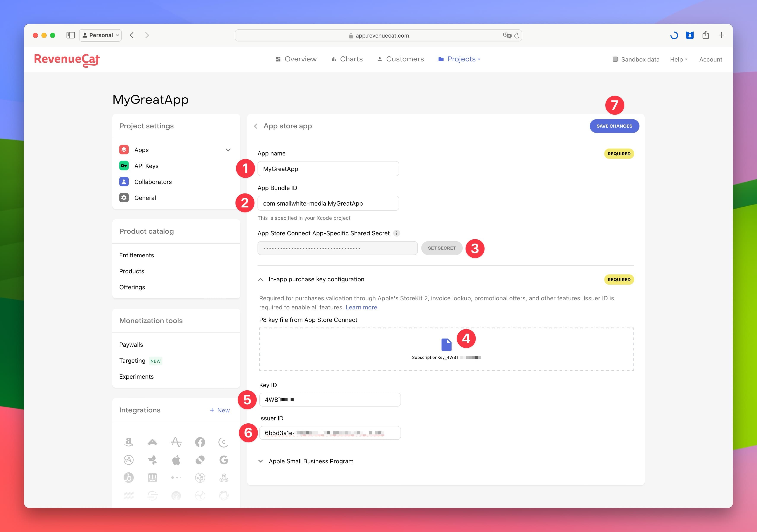Image resolution: width=757 pixels, height=532 pixels.
Task: Open the Intercom integration icon
Action: (x=152, y=478)
